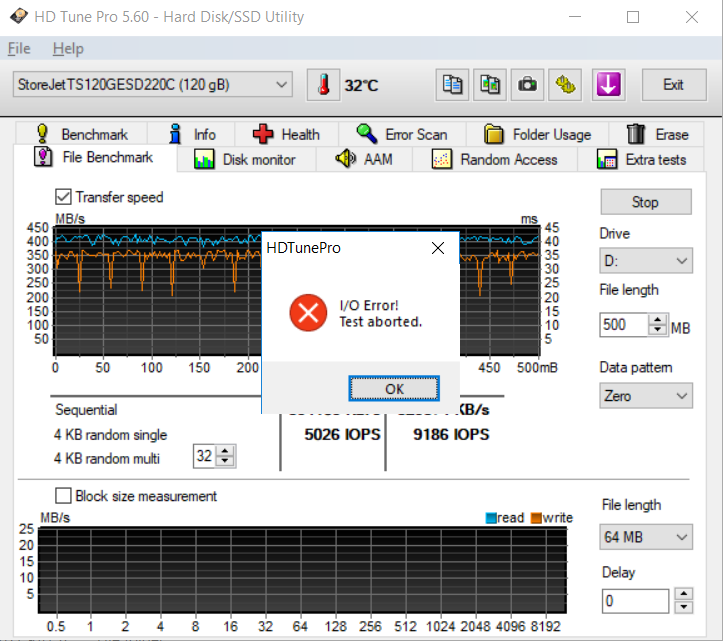Viewport: 724px width, 641px height.
Task: Switch to the Erase tab
Action: pyautogui.click(x=657, y=134)
